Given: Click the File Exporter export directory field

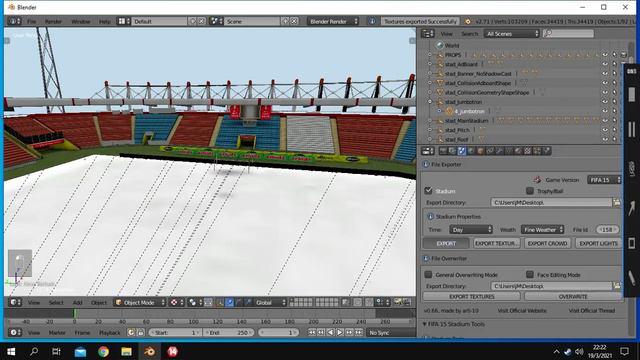Looking at the screenshot, I should coord(552,202).
